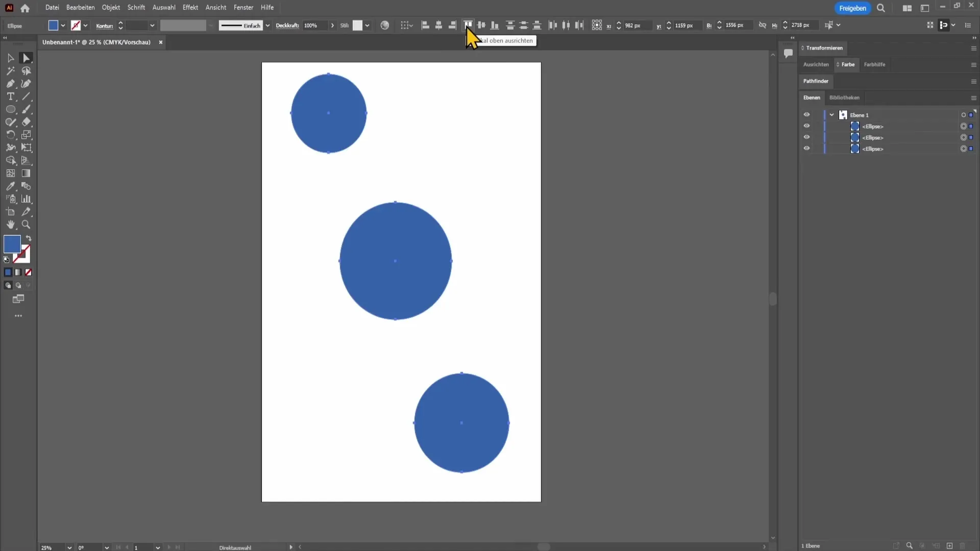Select the Artboard tool
Image resolution: width=980 pixels, height=551 pixels.
coord(10,212)
